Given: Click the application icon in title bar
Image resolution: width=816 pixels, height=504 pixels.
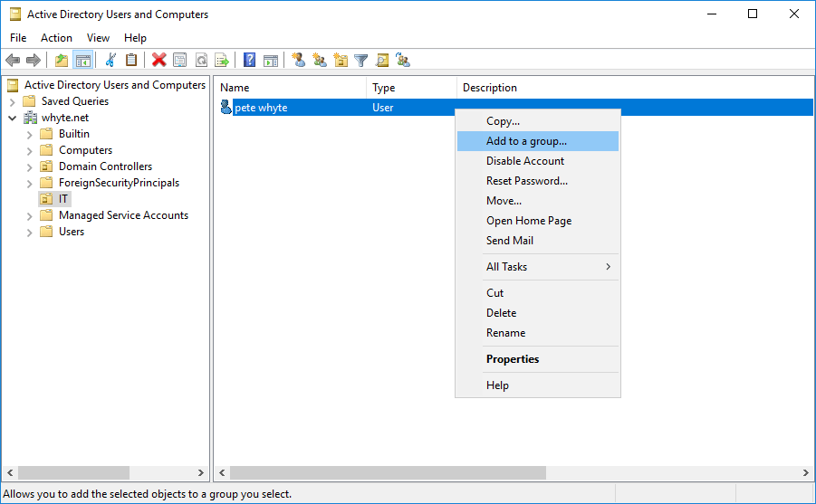Looking at the screenshot, I should pos(15,14).
